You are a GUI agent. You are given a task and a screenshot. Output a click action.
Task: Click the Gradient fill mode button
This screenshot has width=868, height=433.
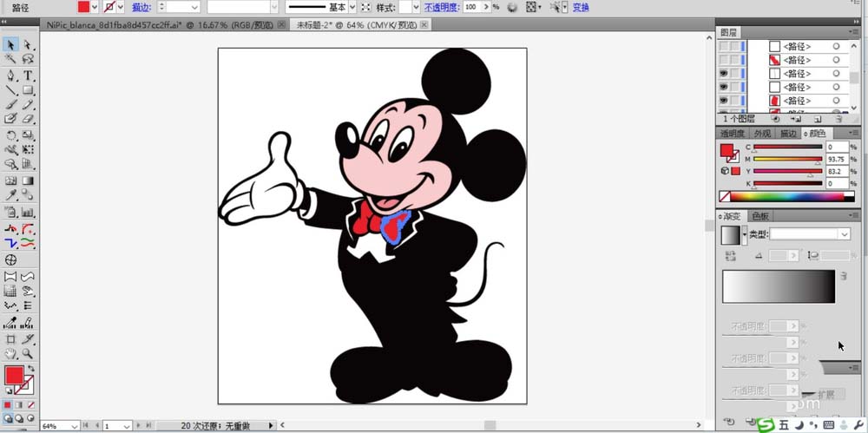pos(19,405)
